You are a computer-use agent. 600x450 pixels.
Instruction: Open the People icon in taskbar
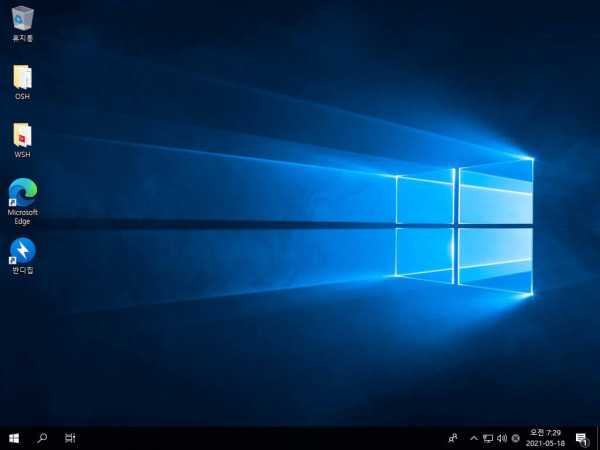[x=453, y=438]
